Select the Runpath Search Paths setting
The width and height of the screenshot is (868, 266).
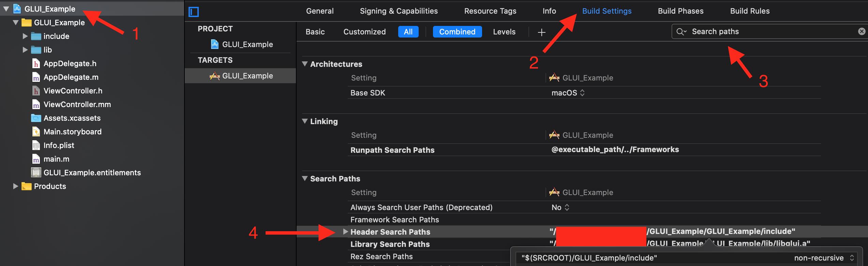coord(392,150)
